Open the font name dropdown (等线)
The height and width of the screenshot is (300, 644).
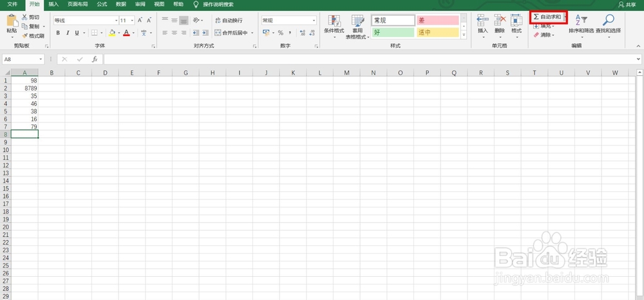tap(115, 20)
